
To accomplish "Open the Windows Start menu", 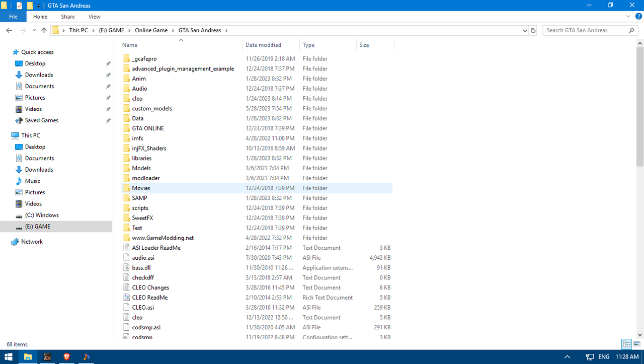I will point(9,357).
